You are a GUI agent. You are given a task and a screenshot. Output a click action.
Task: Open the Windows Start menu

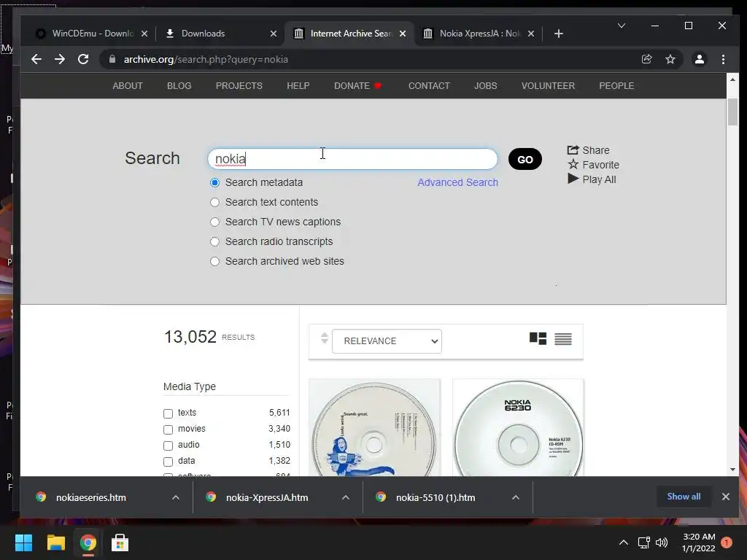23,542
